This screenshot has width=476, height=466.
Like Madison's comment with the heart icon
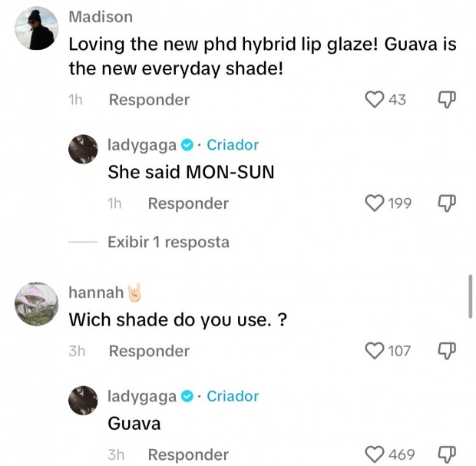[x=374, y=100]
